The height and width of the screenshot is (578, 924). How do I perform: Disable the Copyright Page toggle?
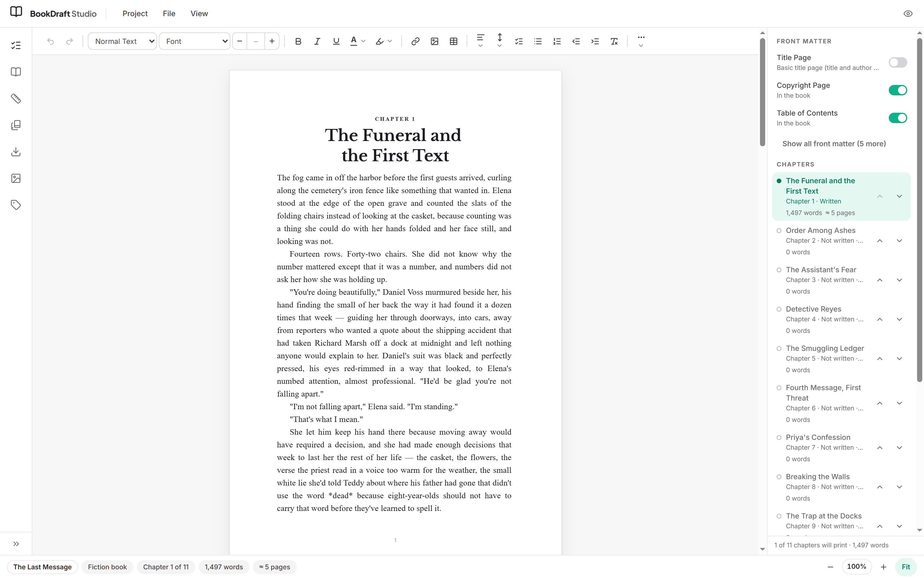[x=898, y=90]
